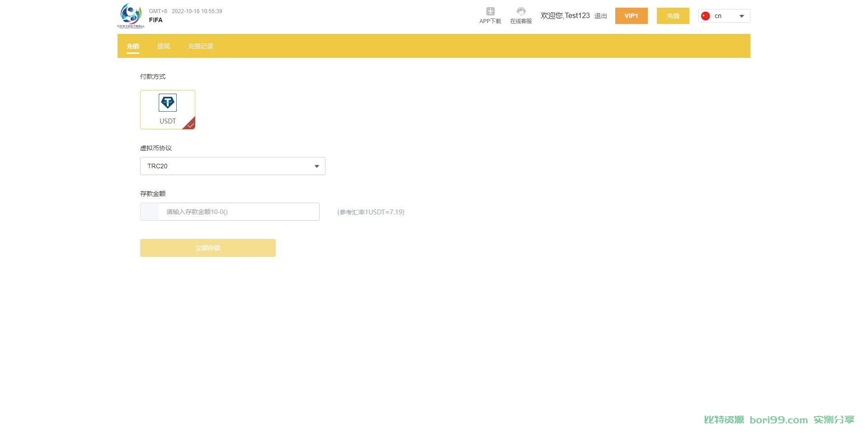Screen dimensions: 868x437
Task: Click the 存款金额 label
Action: (x=153, y=194)
